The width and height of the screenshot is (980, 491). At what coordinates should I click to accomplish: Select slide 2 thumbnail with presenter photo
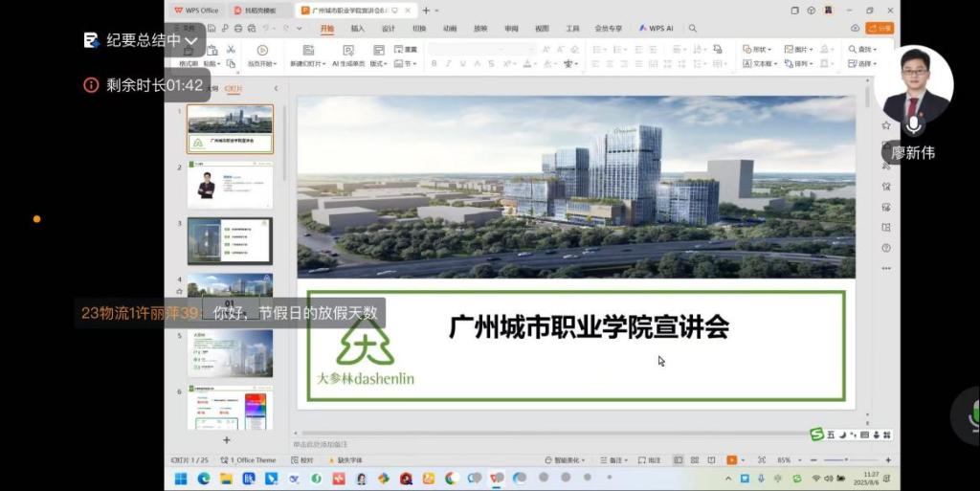tap(230, 185)
